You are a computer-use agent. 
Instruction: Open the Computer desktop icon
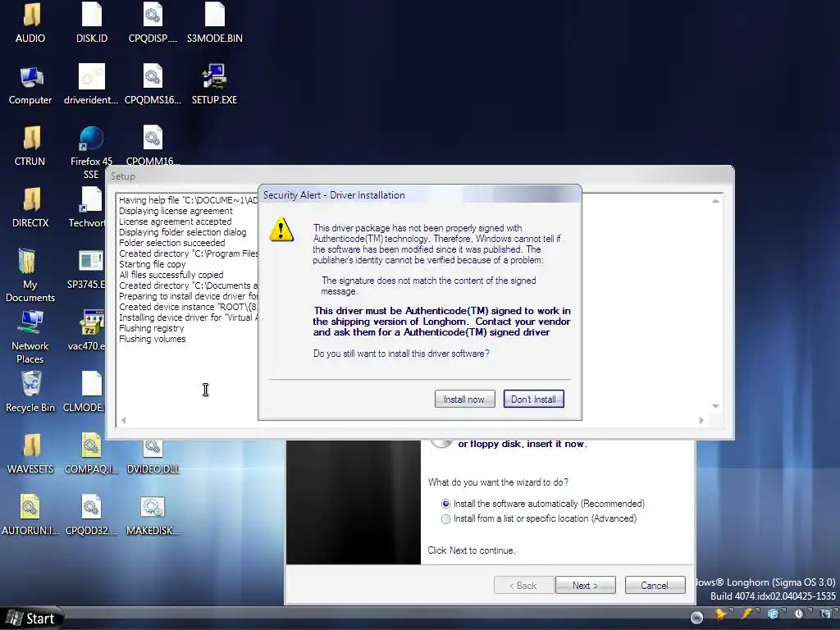pyautogui.click(x=30, y=85)
